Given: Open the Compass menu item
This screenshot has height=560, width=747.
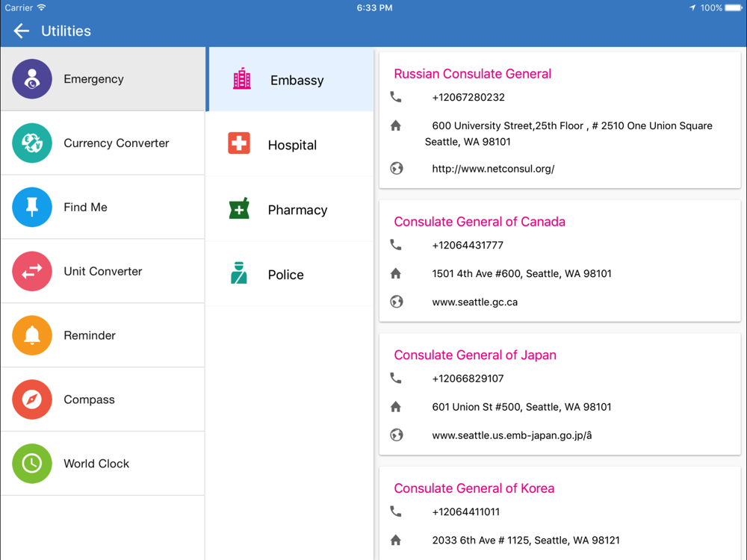Looking at the screenshot, I should tap(103, 399).
